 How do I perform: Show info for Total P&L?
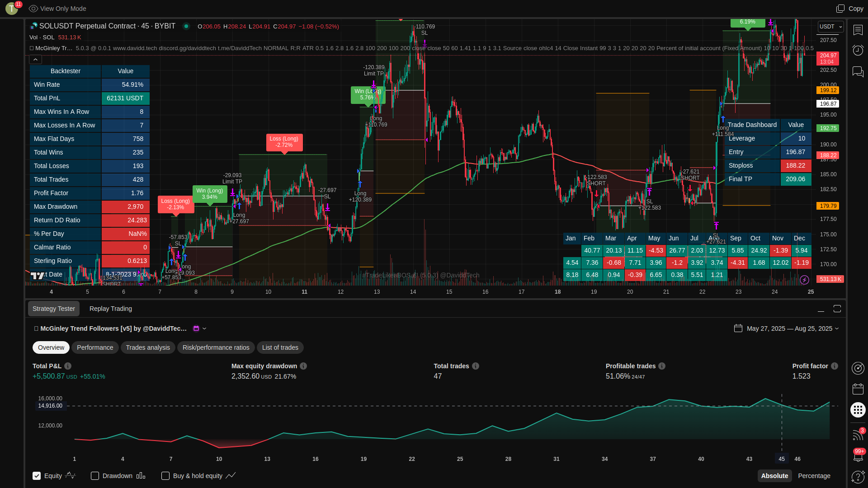pyautogui.click(x=68, y=366)
